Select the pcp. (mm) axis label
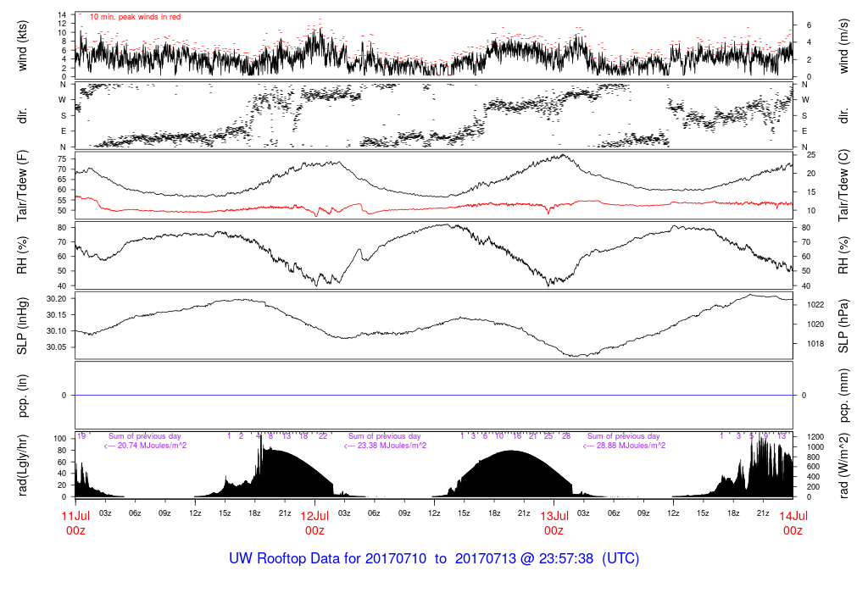 click(x=843, y=395)
